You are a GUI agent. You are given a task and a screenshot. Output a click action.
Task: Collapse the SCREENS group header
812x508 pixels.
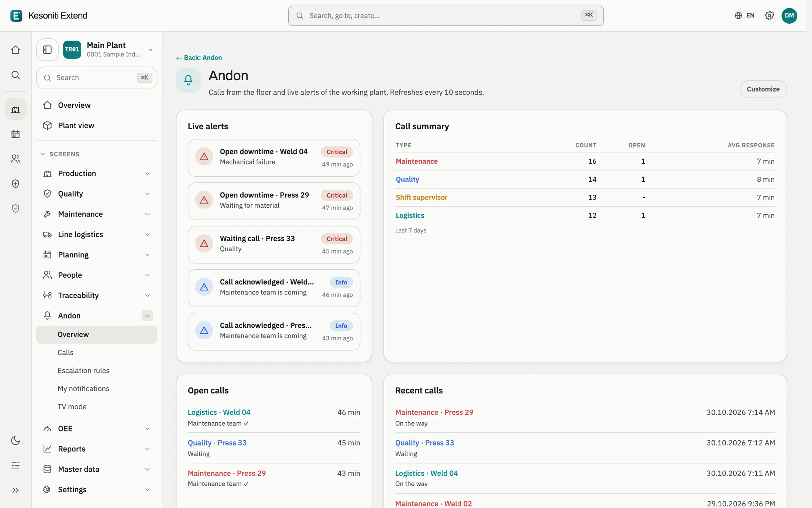coord(60,154)
